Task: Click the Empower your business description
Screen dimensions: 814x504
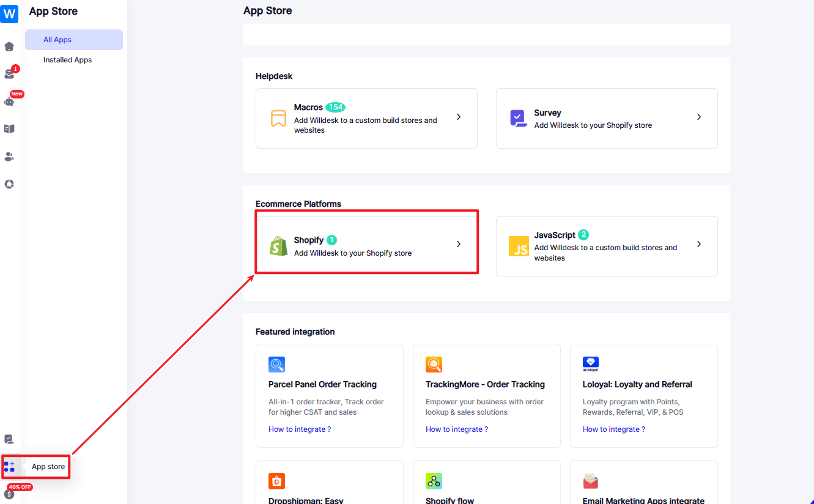Action: click(x=484, y=407)
